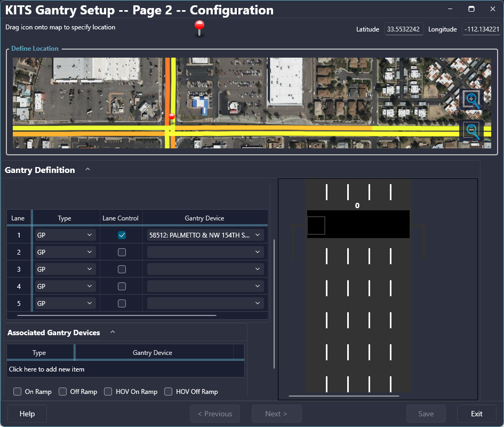The width and height of the screenshot is (504, 427).
Task: Select the gantry sign box in lane diagram
Action: tap(316, 225)
